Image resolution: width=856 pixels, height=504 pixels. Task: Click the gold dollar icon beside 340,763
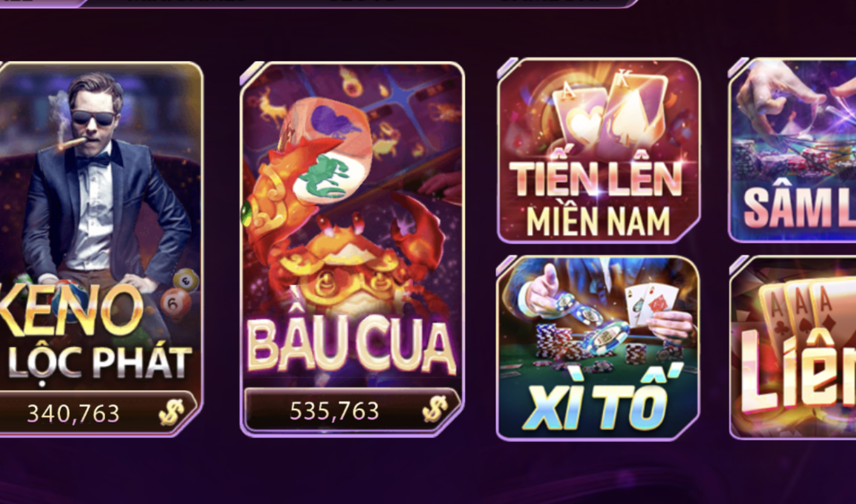pos(171,412)
